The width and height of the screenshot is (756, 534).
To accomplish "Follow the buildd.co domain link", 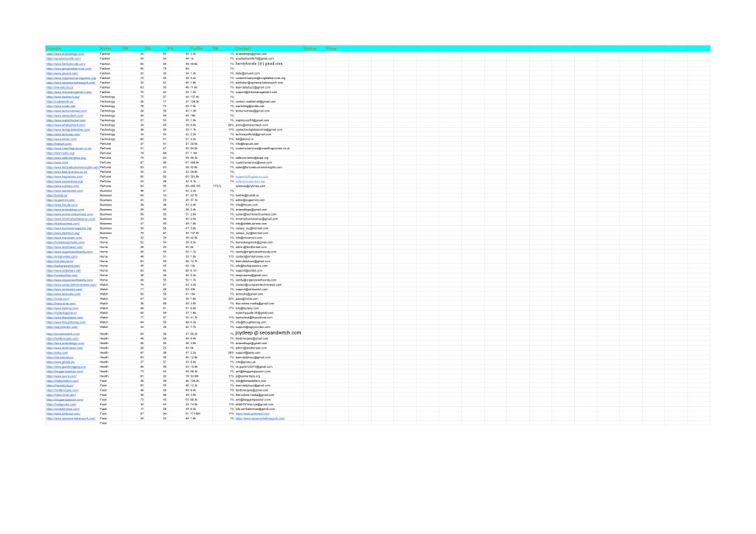I will [x=57, y=196].
